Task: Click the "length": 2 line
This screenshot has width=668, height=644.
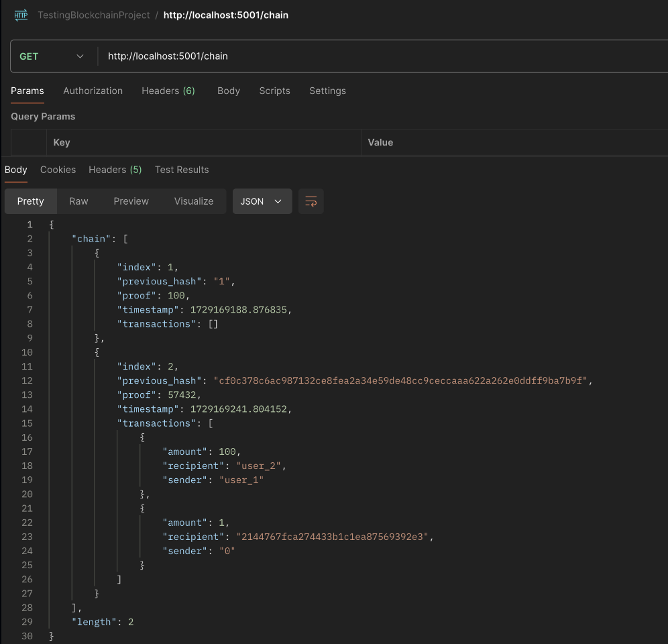Action: click(x=103, y=622)
